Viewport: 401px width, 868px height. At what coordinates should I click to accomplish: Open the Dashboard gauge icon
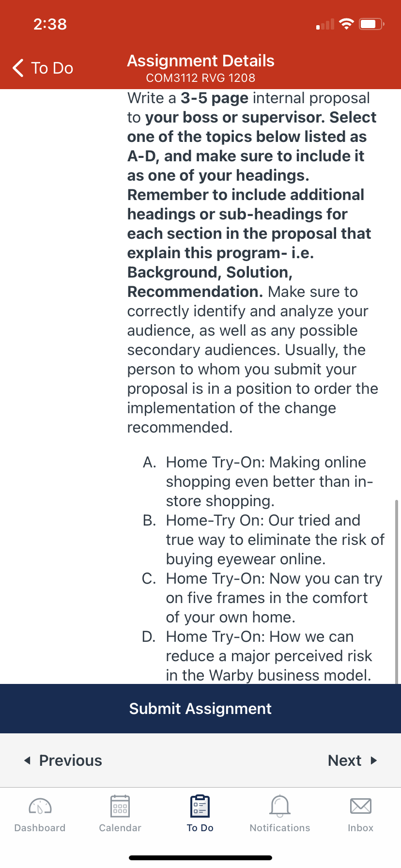tap(40, 806)
